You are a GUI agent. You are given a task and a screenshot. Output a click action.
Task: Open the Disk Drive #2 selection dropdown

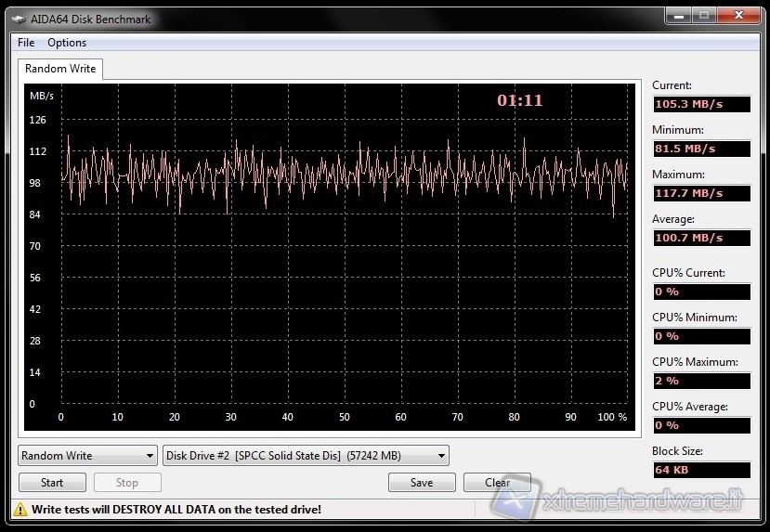[x=306, y=456]
